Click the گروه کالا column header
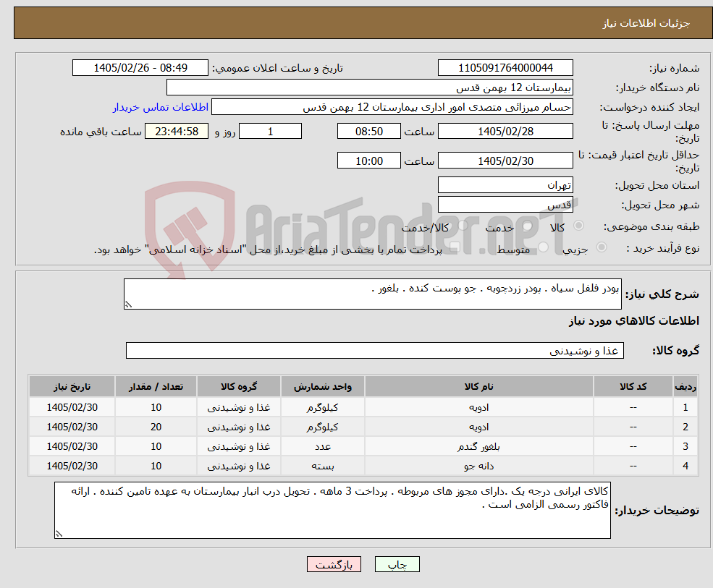This screenshot has width=713, height=588. (239, 387)
